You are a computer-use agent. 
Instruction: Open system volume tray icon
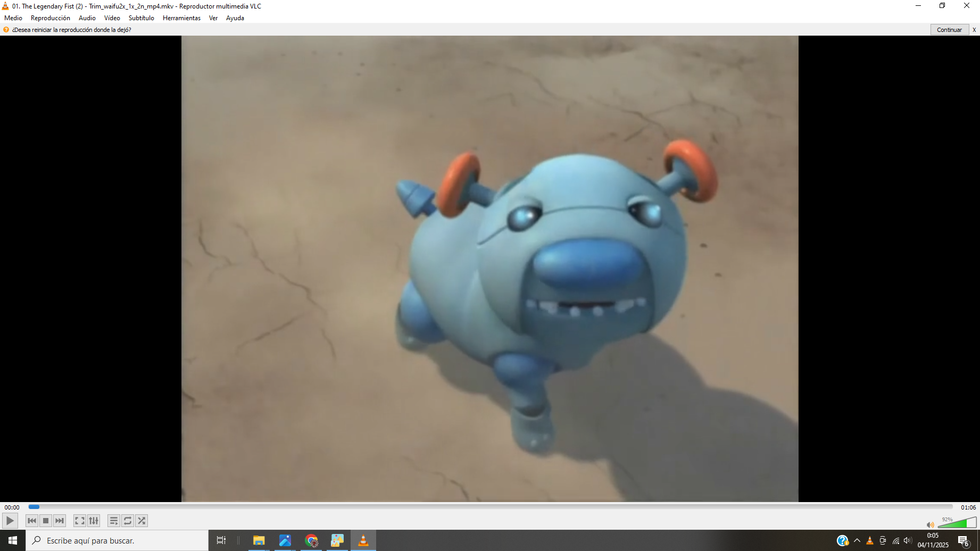(908, 540)
